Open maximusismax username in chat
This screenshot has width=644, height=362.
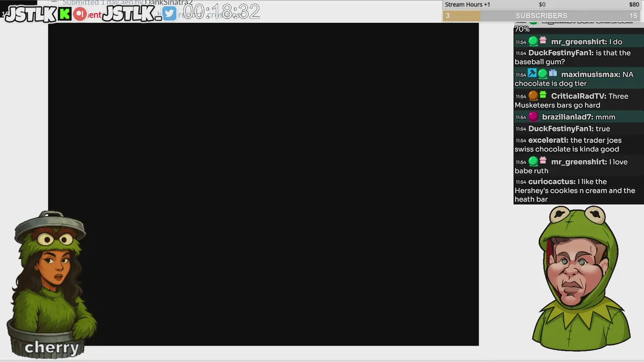point(591,74)
